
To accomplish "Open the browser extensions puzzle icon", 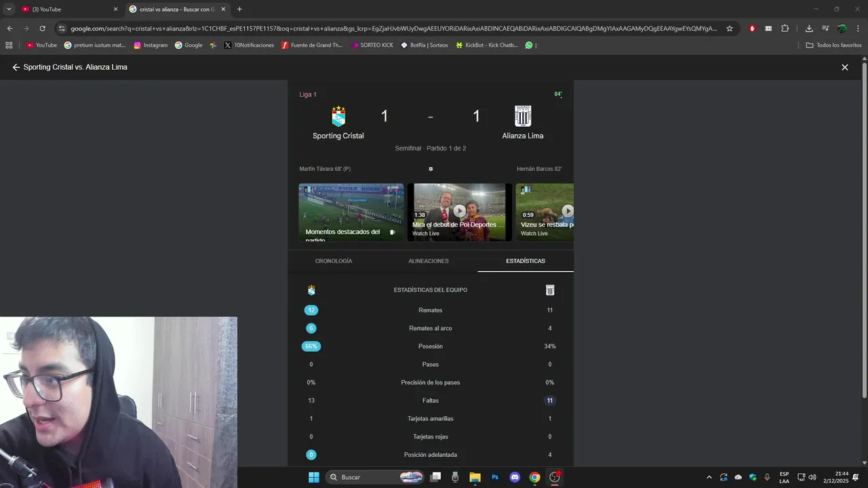I will pos(785,28).
